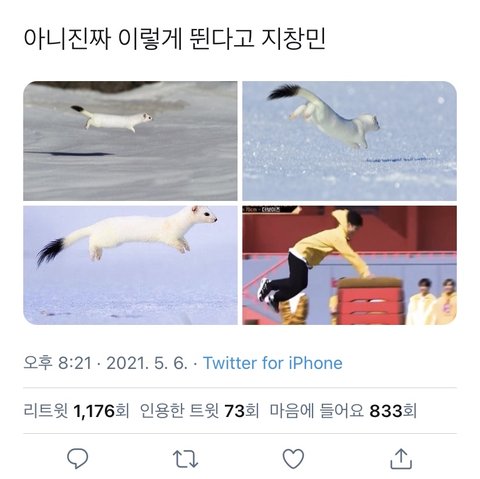Viewport: 480px width, 479px height.
Task: Open the top-right leaping stoat photo
Action: [x=349, y=141]
